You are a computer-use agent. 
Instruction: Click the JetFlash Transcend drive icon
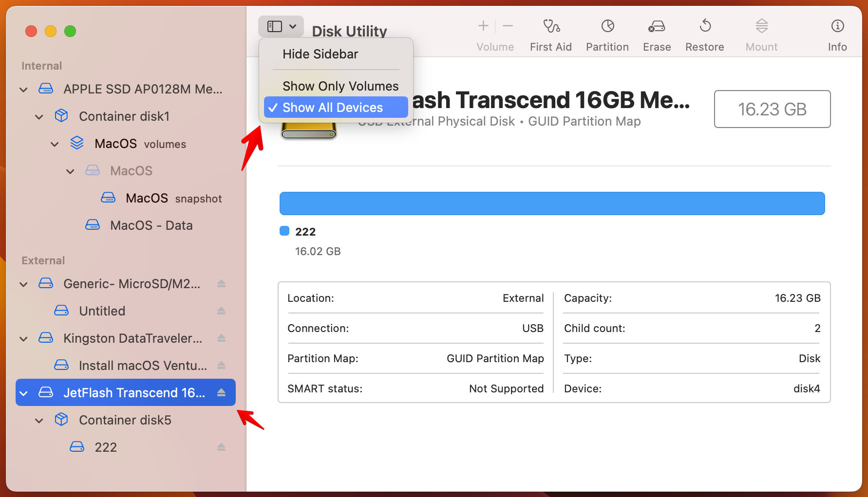coord(46,392)
